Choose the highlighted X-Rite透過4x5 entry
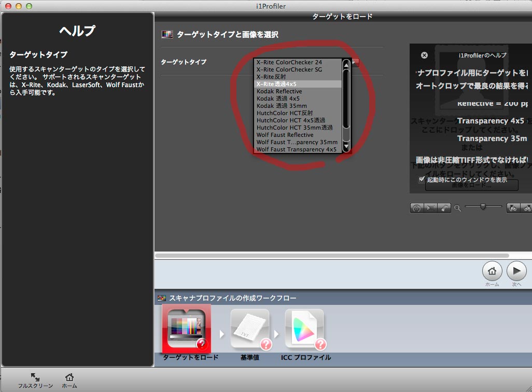This screenshot has height=392, width=532. click(x=298, y=84)
